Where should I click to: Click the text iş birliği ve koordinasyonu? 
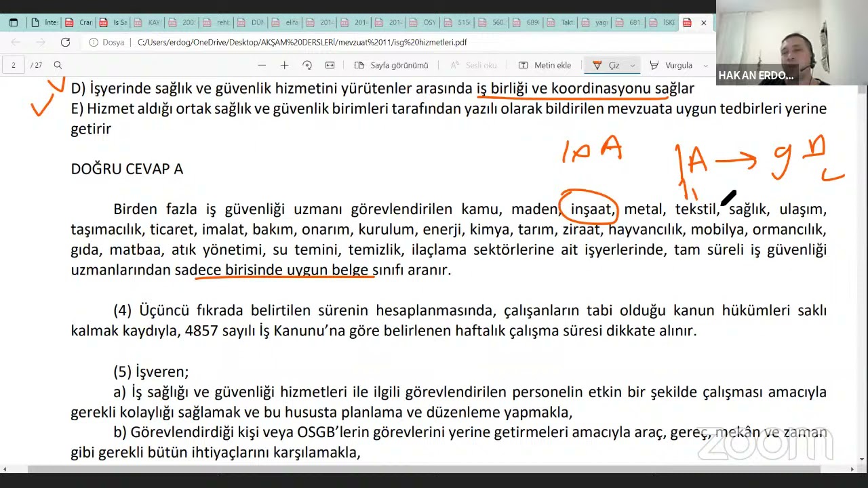point(564,88)
